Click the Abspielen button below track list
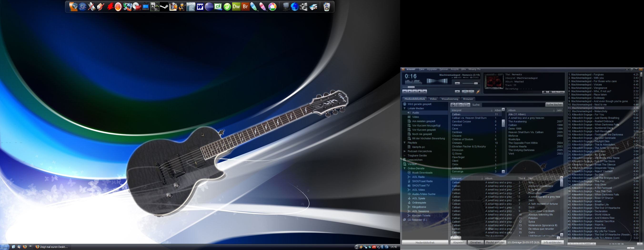The height and width of the screenshot is (250, 644). (x=458, y=242)
